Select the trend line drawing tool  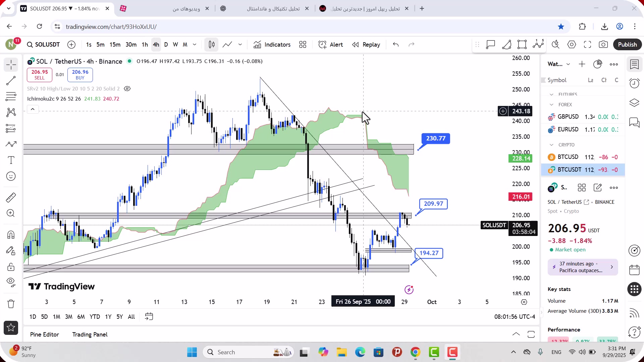[11, 81]
